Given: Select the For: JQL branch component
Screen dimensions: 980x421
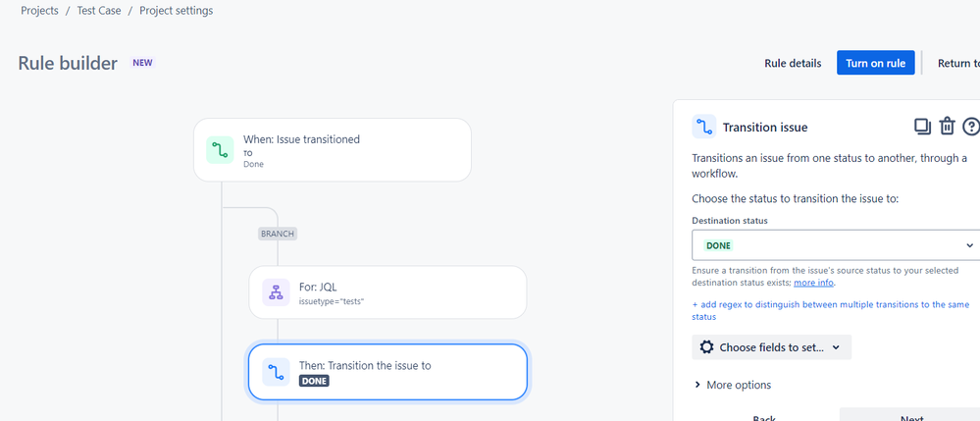Looking at the screenshot, I should (x=387, y=292).
